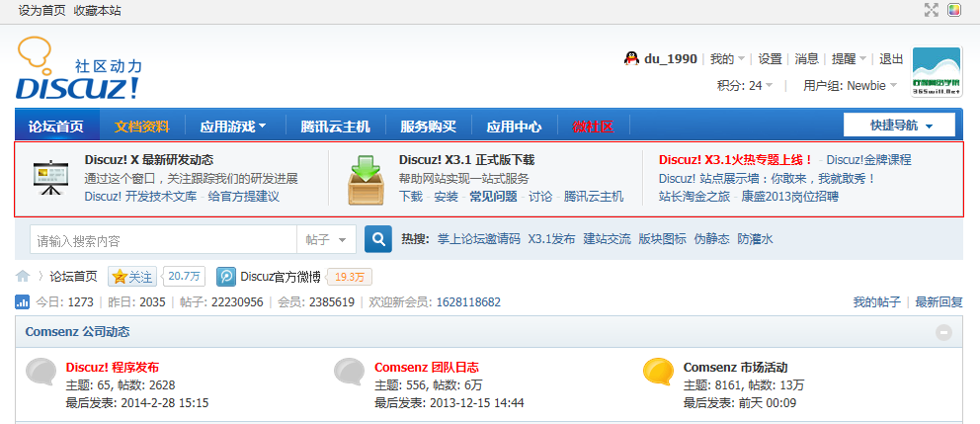This screenshot has width=980, height=424.
Task: Click hot search 版块图标
Action: click(663, 239)
